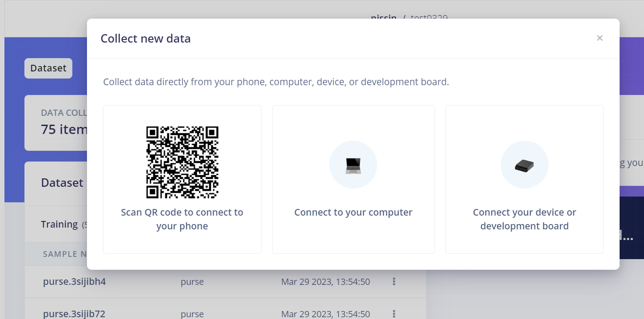Click the purse label in the purse.3sijib72 row

[x=192, y=314]
